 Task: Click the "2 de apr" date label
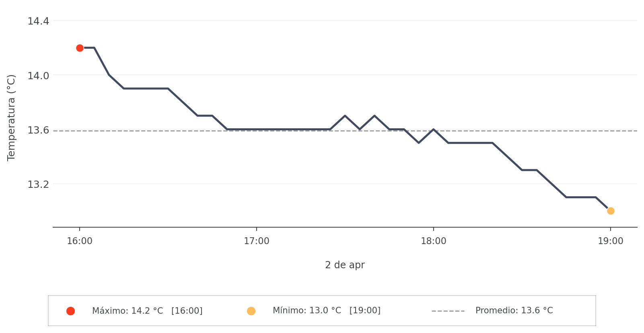345,265
